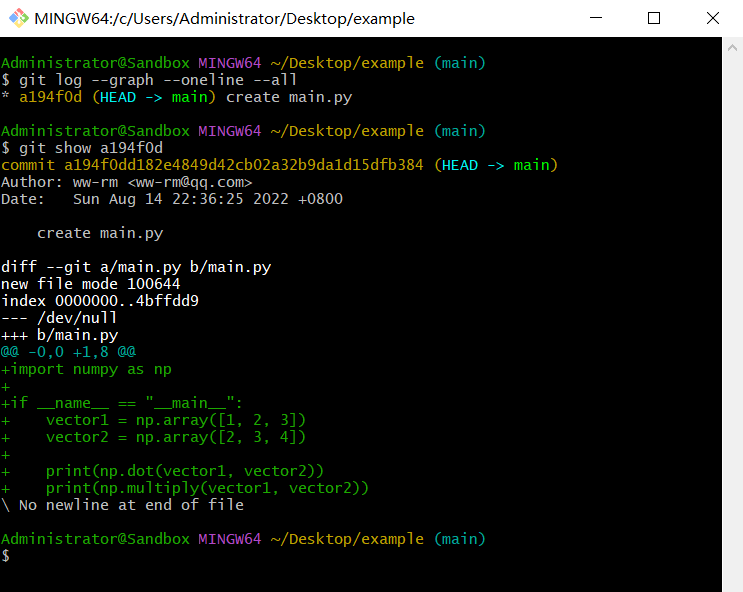Viewport: 743px width, 592px height.
Task: Click the indented 'create main.py' commit message
Action: coord(100,233)
